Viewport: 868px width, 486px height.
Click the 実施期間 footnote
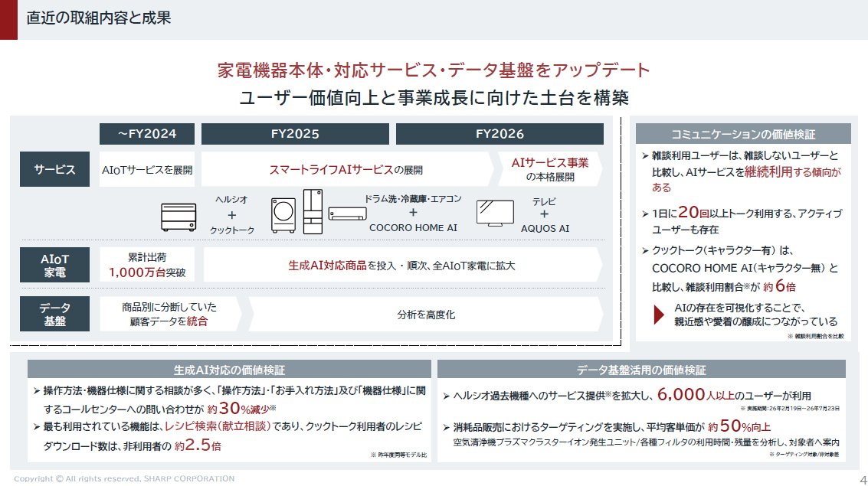pyautogui.click(x=790, y=409)
